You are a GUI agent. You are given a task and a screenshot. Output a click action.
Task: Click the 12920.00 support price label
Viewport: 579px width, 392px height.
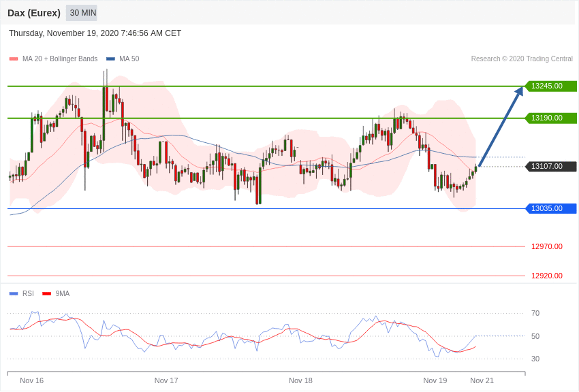point(547,276)
